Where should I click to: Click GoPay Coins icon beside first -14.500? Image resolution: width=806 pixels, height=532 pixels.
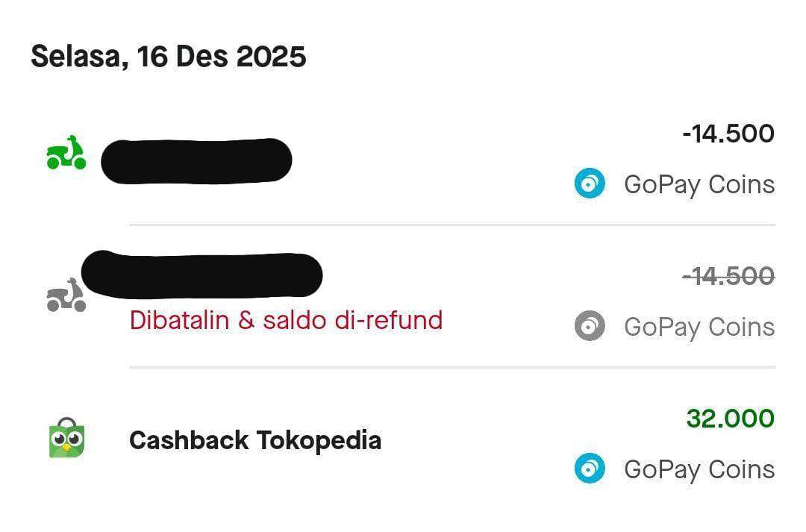[590, 184]
